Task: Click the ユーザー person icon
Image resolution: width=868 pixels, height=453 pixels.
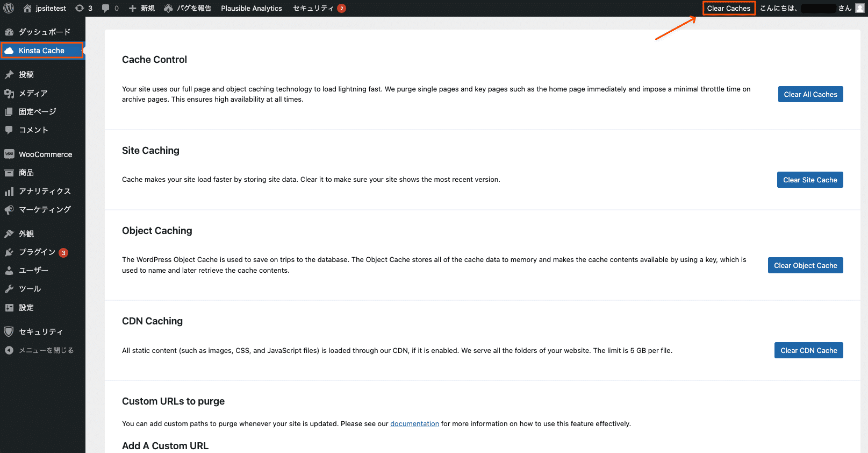Action: point(9,270)
